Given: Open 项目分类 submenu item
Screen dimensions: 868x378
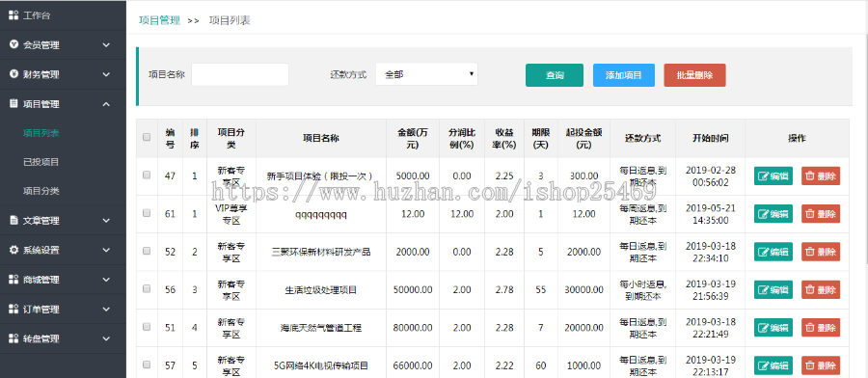Looking at the screenshot, I should tap(41, 191).
